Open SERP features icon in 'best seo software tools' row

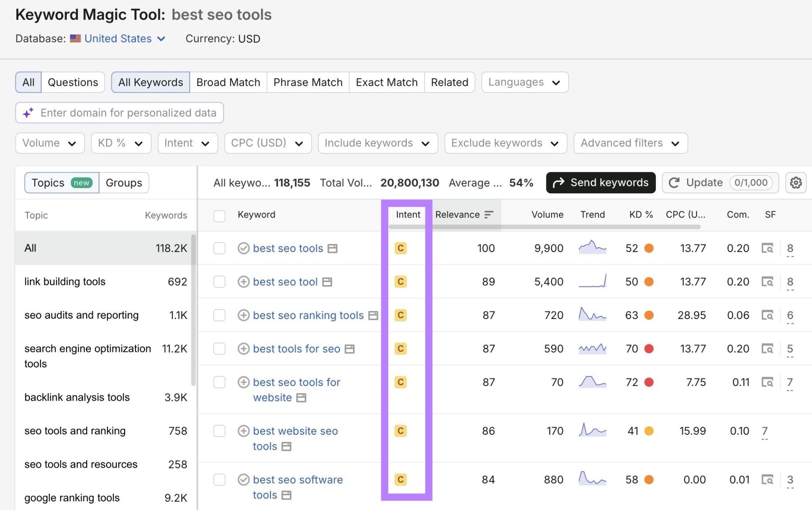pyautogui.click(x=768, y=480)
